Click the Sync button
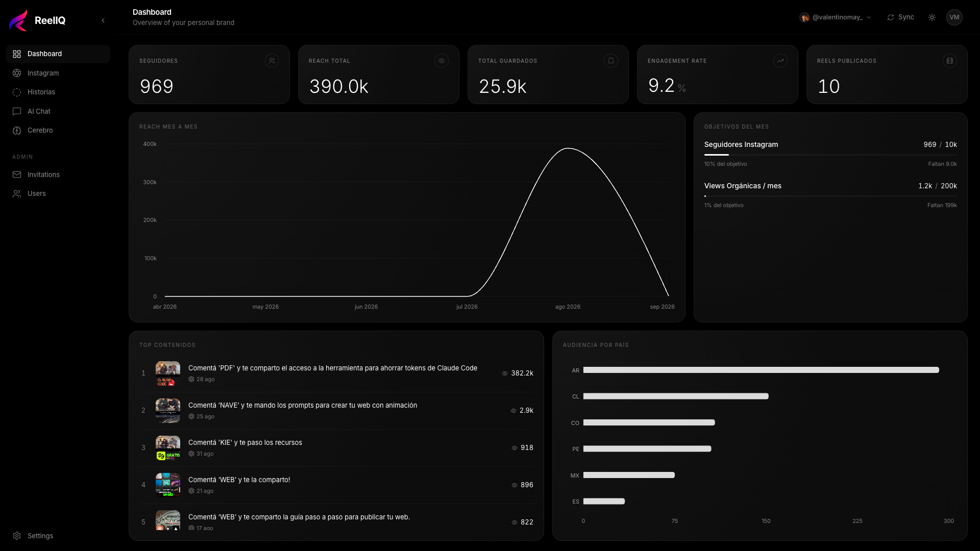Image resolution: width=980 pixels, height=551 pixels. (x=900, y=17)
